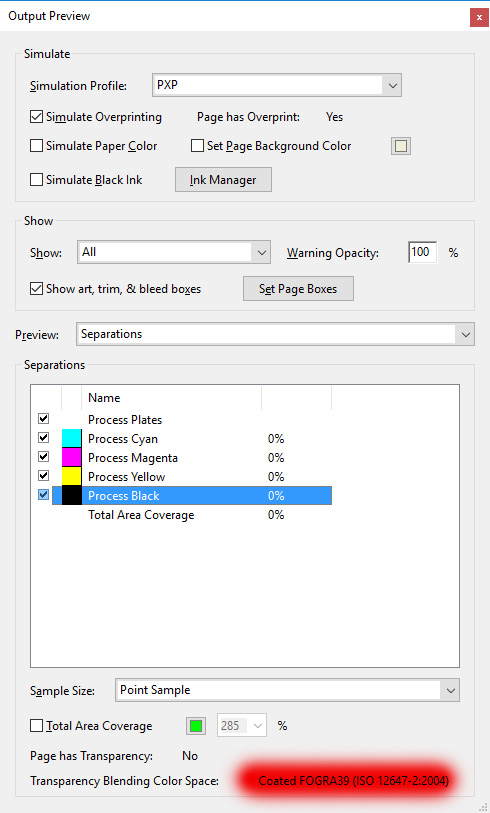The image size is (490, 813).
Task: Enable Simulate Paper Color checkbox
Action: tap(36, 146)
